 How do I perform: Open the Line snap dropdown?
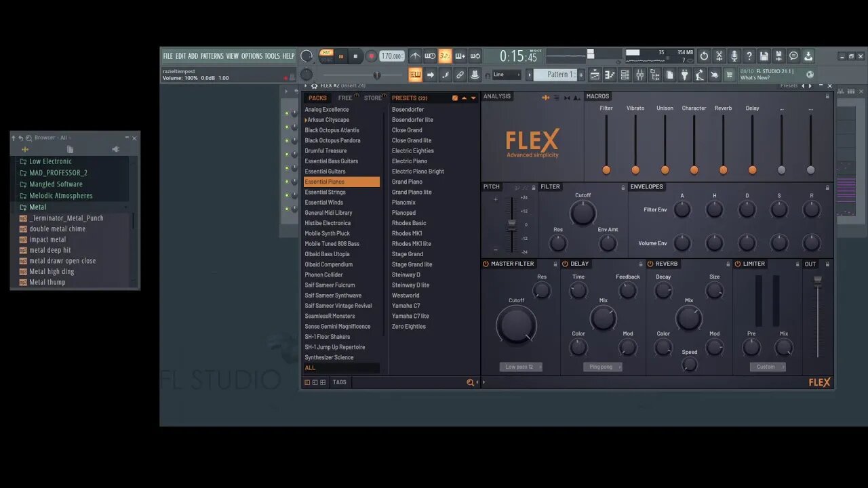[x=507, y=75]
